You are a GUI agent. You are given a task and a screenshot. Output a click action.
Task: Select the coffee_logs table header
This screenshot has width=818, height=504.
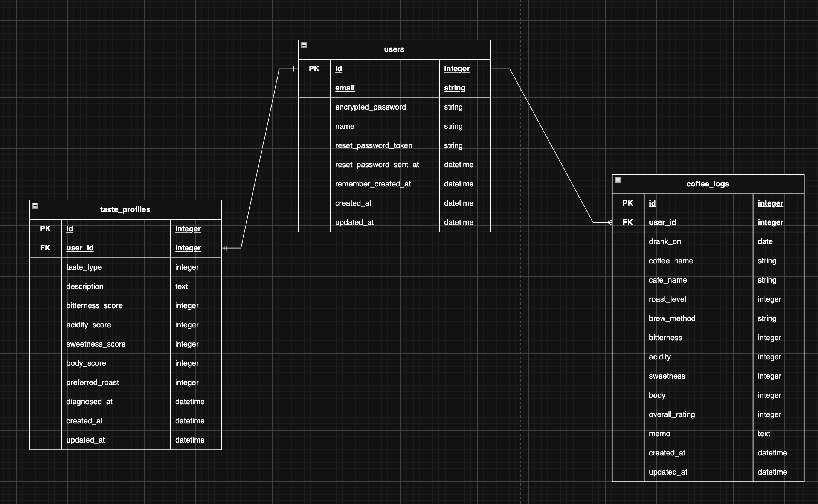707,184
